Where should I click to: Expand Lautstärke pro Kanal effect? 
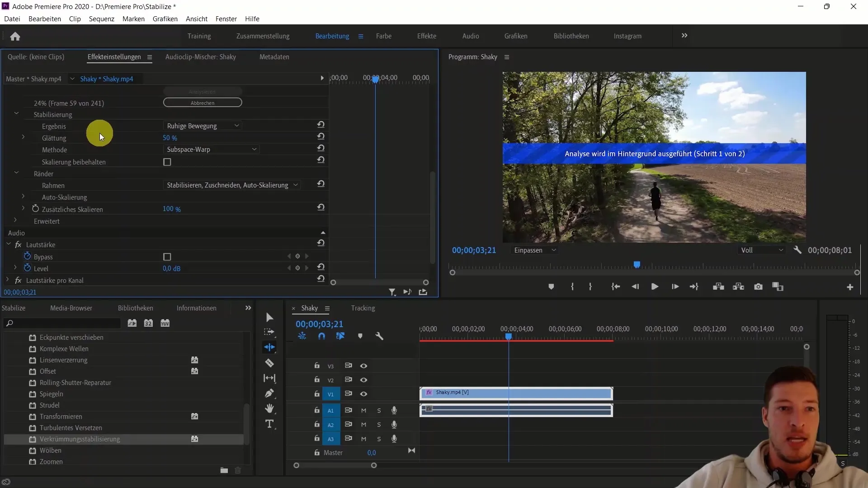8,280
